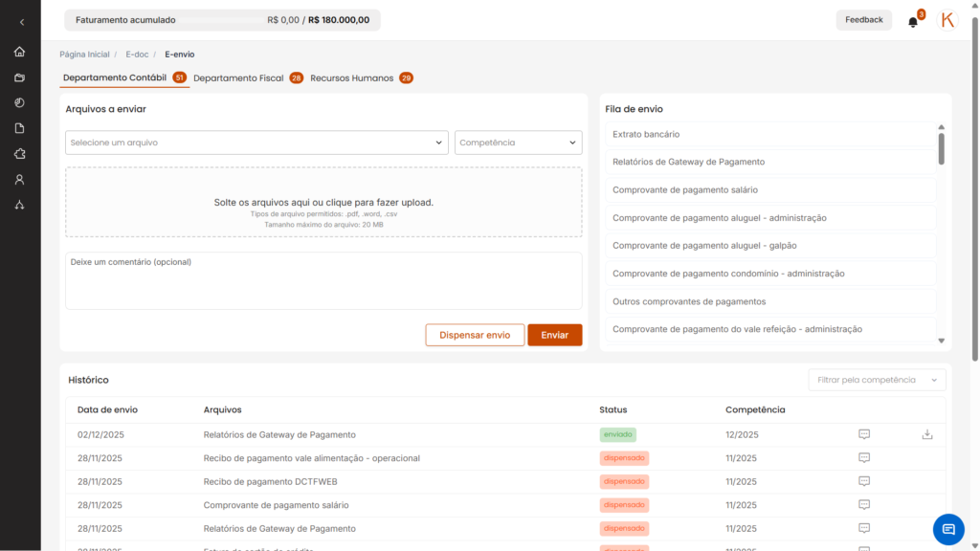View comment for Recibo de pagamento DCTFWEB
This screenshot has height=551, width=980.
(864, 481)
